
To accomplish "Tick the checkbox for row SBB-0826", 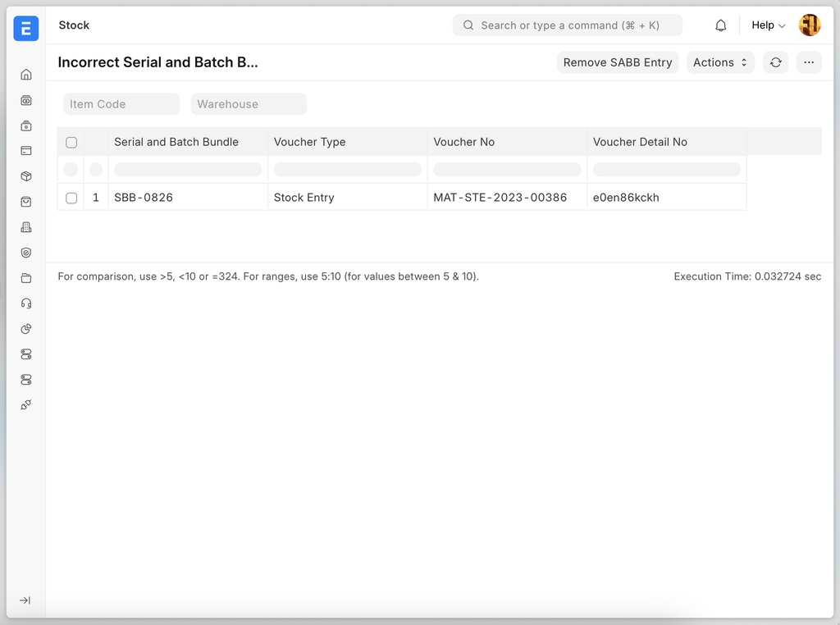I will tap(71, 197).
